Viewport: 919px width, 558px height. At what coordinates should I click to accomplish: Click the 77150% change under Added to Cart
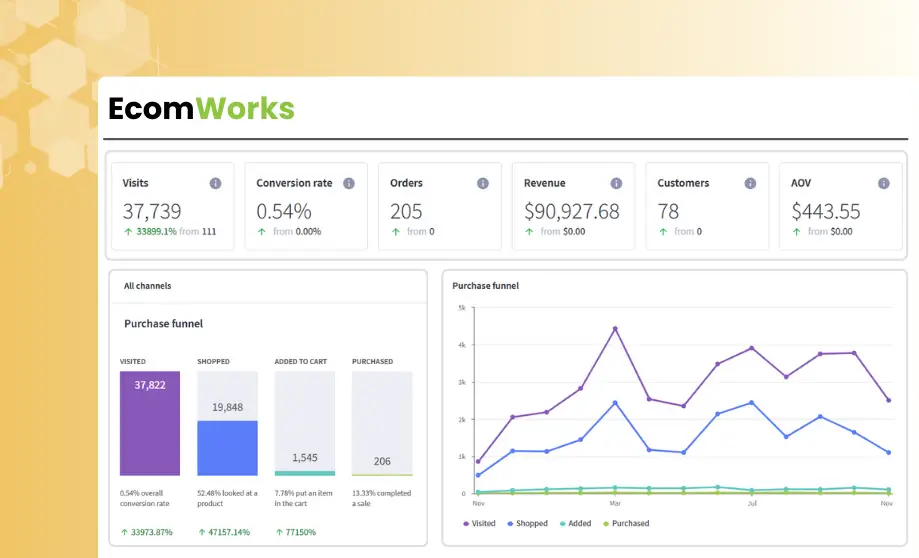(x=301, y=532)
